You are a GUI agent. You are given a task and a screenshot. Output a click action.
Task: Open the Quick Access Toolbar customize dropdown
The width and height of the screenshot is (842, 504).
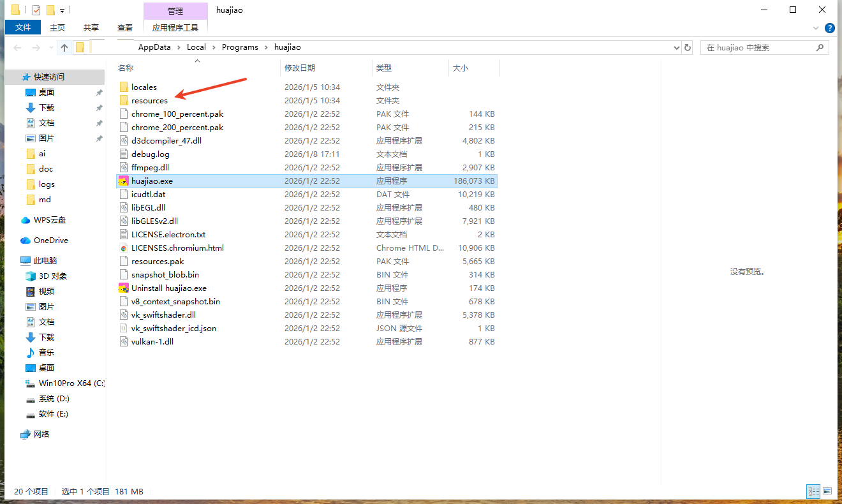(x=62, y=11)
